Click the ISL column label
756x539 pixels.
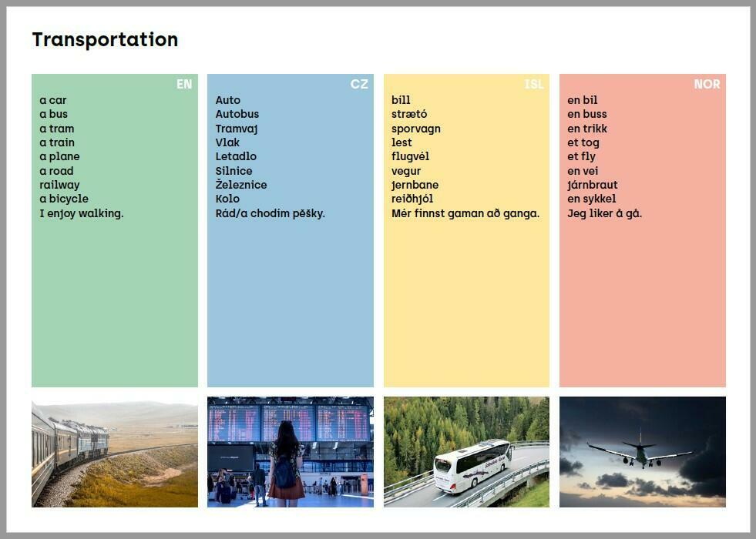[x=534, y=85]
